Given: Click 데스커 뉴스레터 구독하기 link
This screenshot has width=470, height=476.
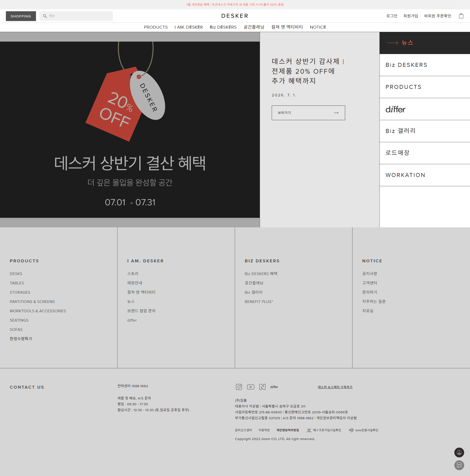Looking at the screenshot, I should point(335,387).
